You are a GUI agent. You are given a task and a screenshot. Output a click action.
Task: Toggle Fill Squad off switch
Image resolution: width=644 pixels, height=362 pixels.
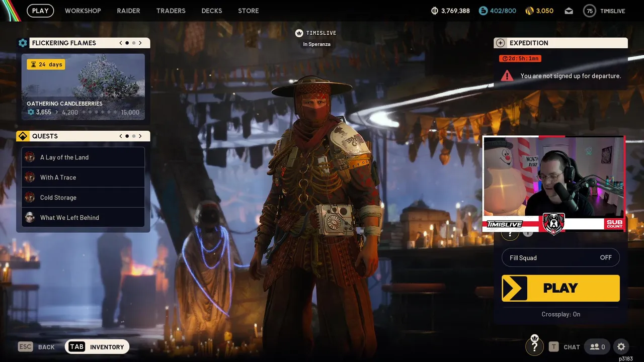pos(560,257)
